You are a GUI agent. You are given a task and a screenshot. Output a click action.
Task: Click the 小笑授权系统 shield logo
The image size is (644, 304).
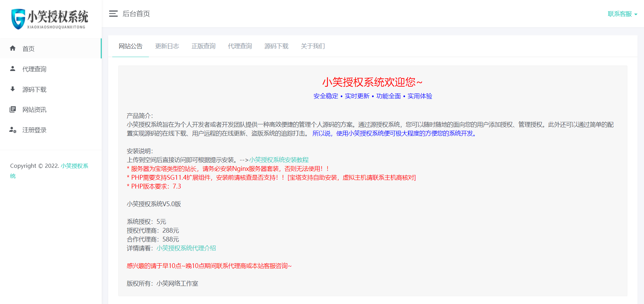[18, 19]
